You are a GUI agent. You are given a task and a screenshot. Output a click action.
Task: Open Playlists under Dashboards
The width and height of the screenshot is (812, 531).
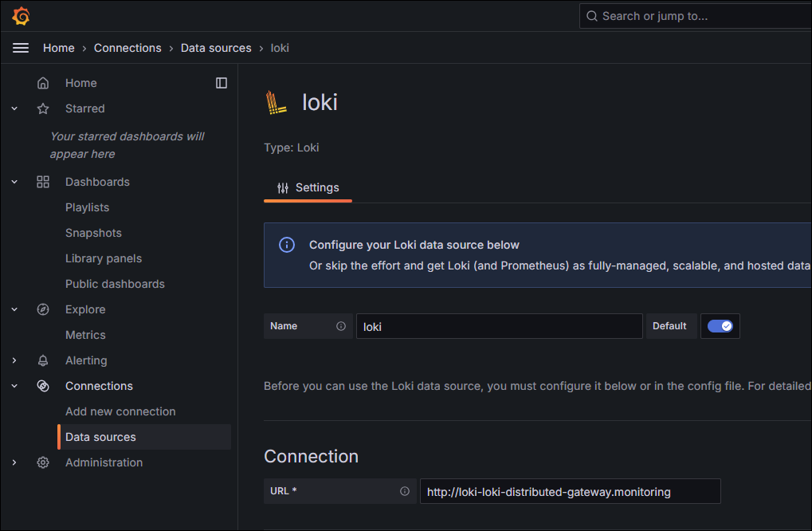[87, 207]
